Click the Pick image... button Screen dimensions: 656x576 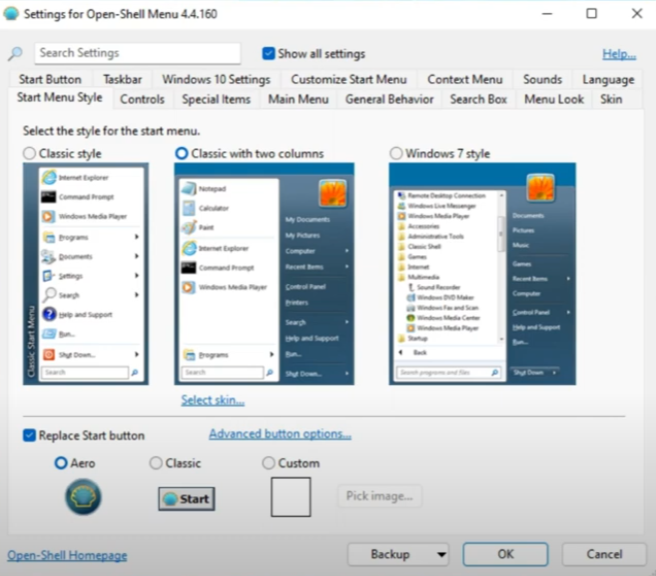[379, 496]
